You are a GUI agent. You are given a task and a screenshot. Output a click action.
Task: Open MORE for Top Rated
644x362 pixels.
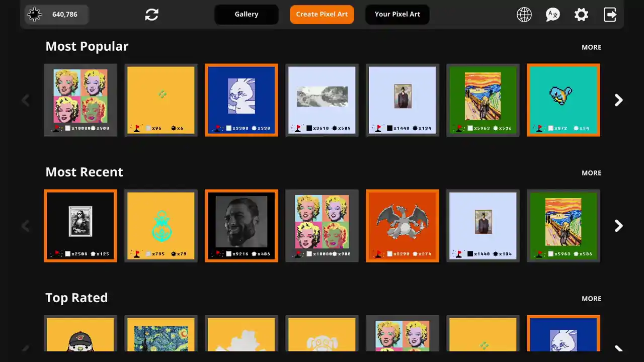pos(591,299)
